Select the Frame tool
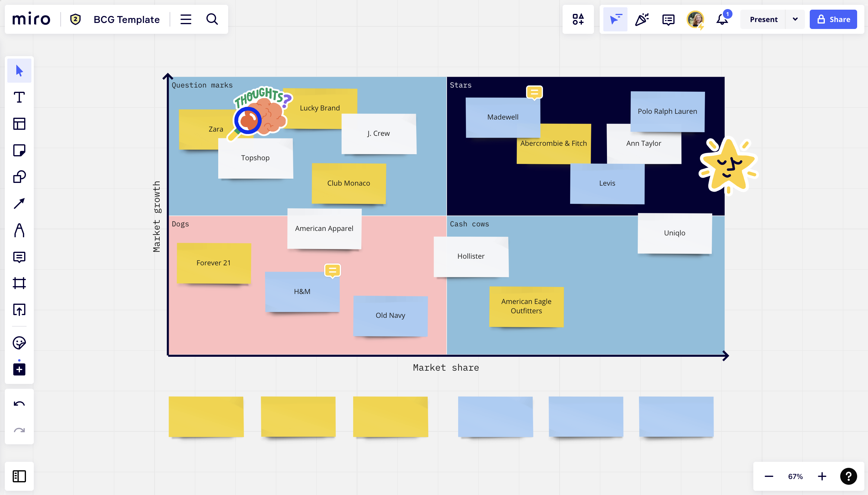The height and width of the screenshot is (495, 868). (19, 283)
